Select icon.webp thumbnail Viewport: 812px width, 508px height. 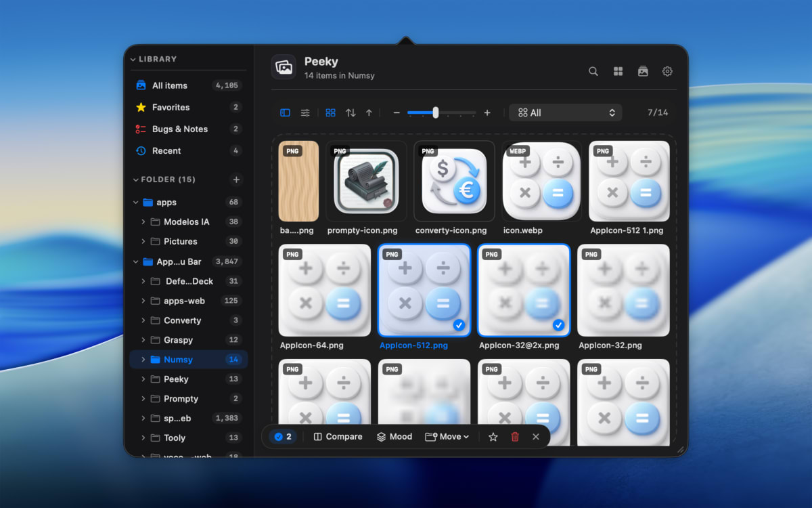click(542, 181)
